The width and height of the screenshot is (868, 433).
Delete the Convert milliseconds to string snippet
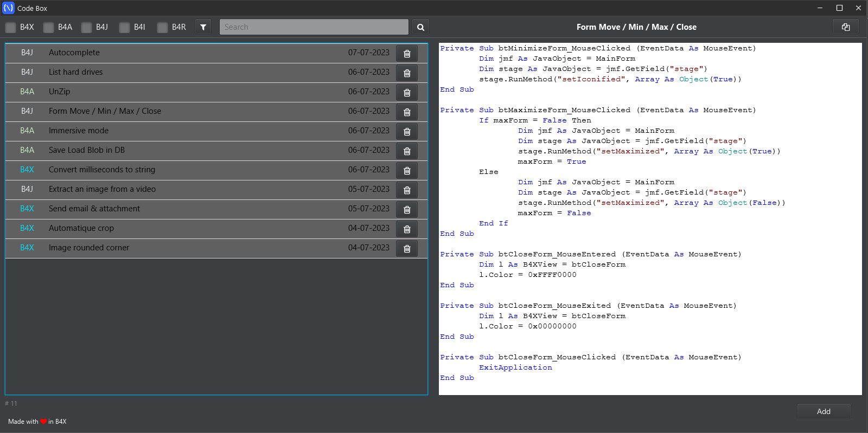pyautogui.click(x=407, y=171)
